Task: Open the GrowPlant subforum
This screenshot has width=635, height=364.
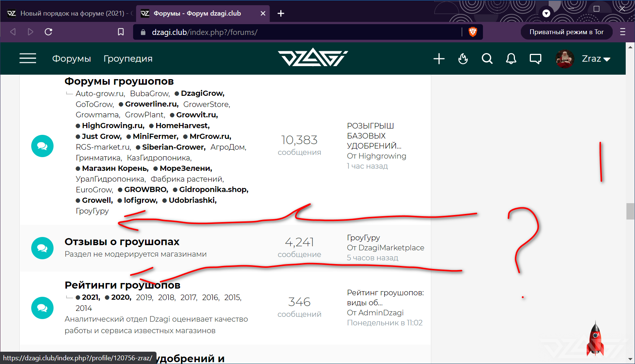Action: (x=145, y=115)
